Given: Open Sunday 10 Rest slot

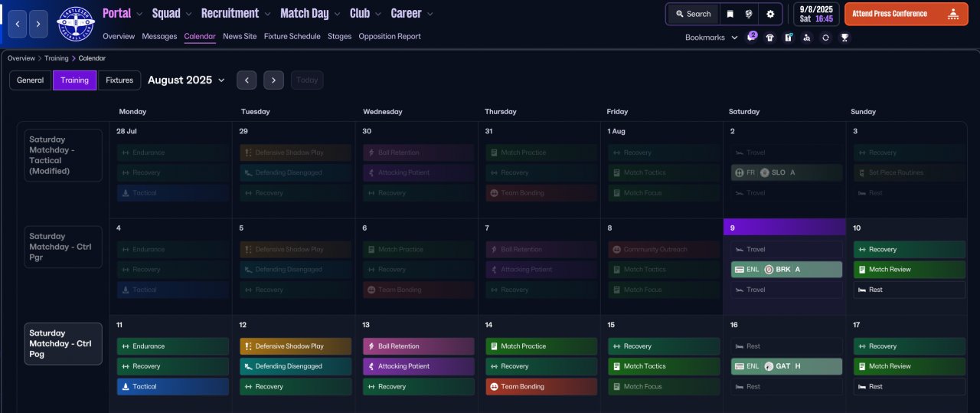Looking at the screenshot, I should (910, 290).
